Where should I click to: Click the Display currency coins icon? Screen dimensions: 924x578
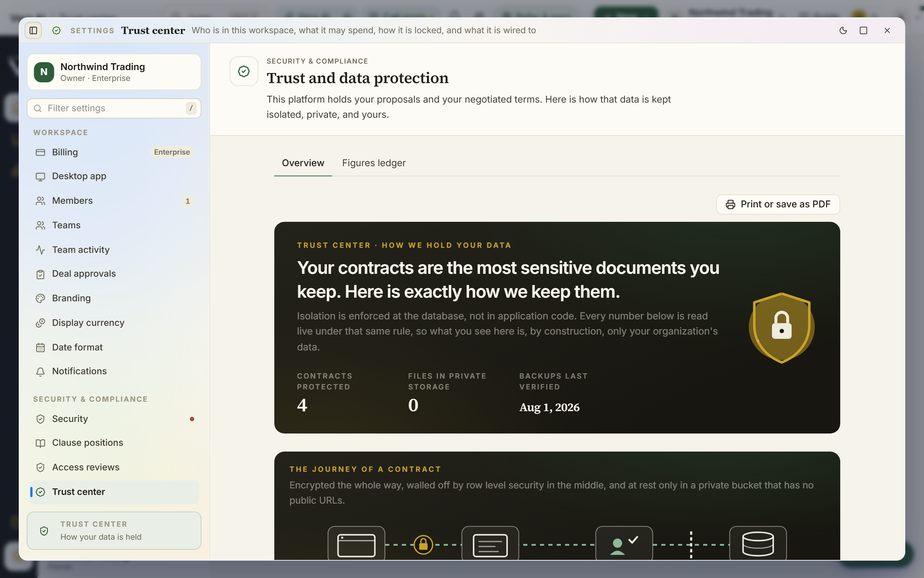click(40, 323)
